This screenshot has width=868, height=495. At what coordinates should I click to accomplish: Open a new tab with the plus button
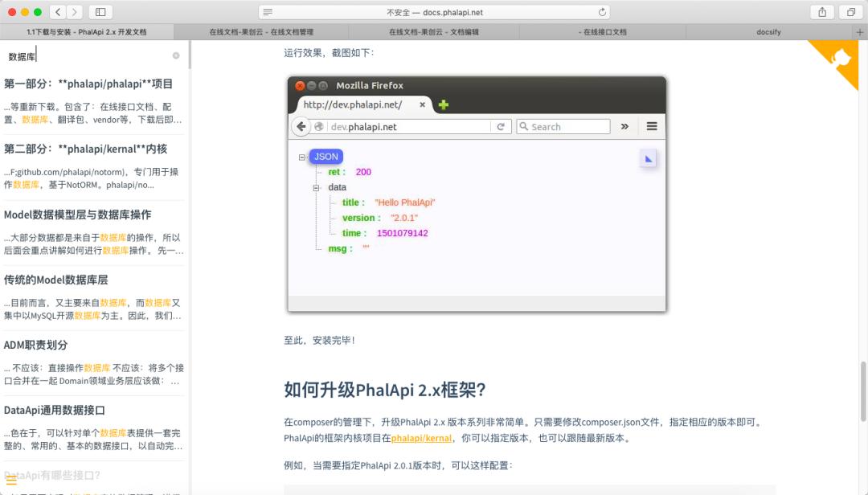point(860,31)
